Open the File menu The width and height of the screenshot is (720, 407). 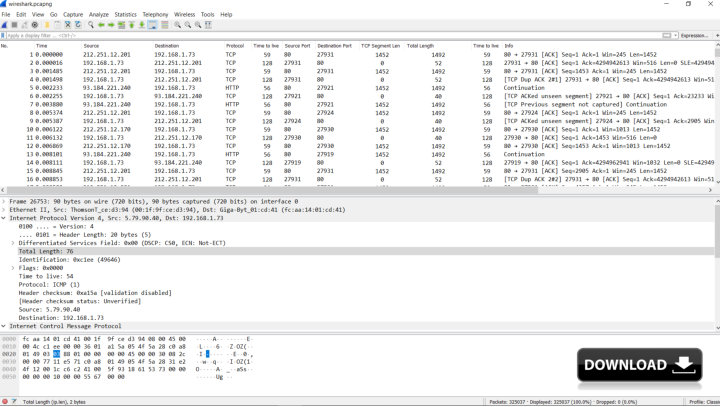click(x=6, y=14)
